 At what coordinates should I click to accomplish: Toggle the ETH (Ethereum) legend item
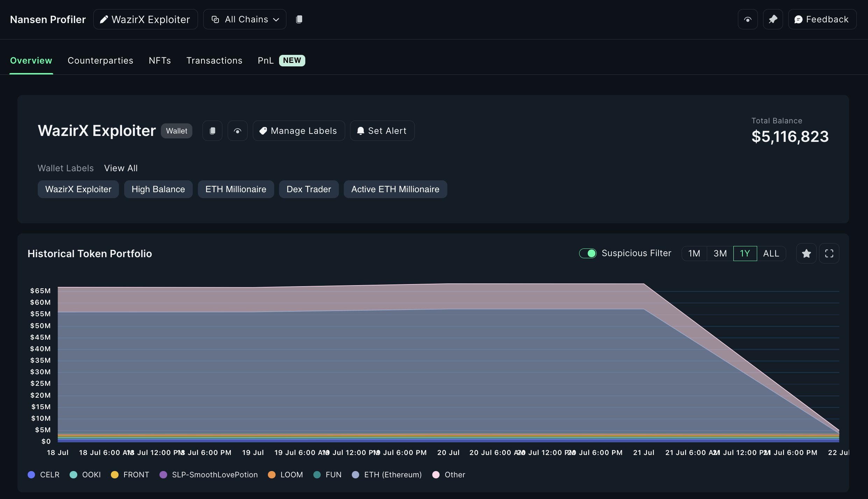point(387,475)
